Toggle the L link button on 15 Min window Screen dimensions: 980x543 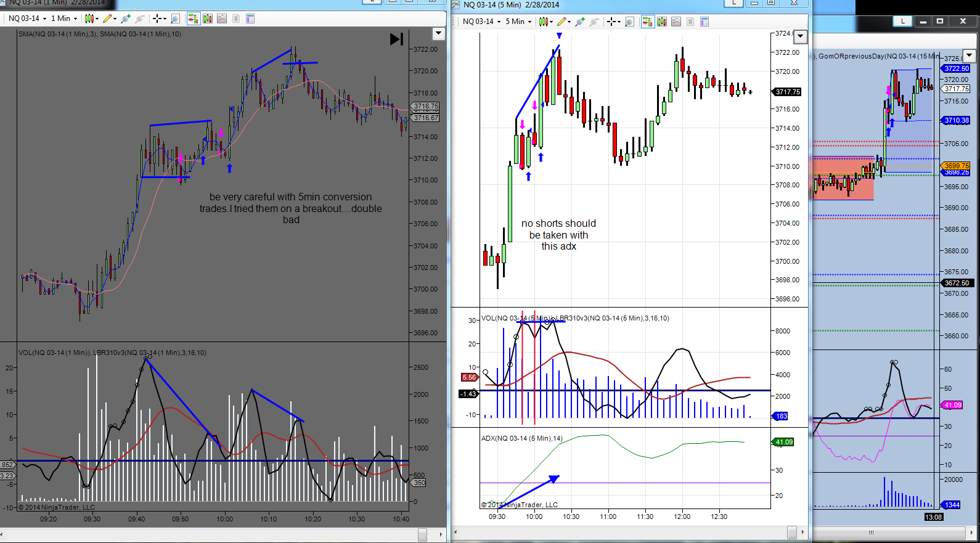(x=903, y=21)
